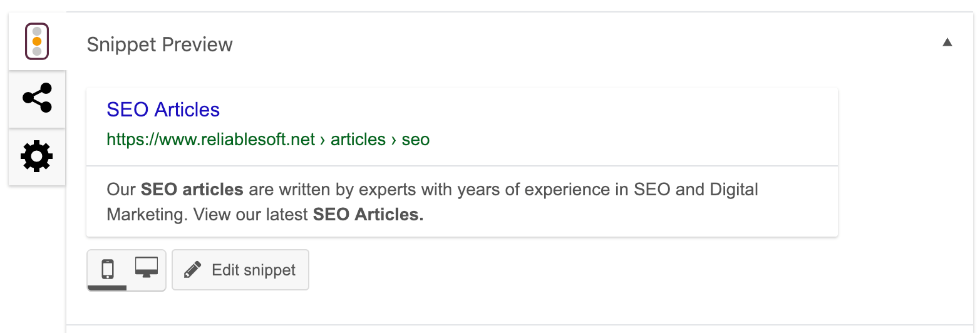Open the Social share icon tab

pos(37,98)
